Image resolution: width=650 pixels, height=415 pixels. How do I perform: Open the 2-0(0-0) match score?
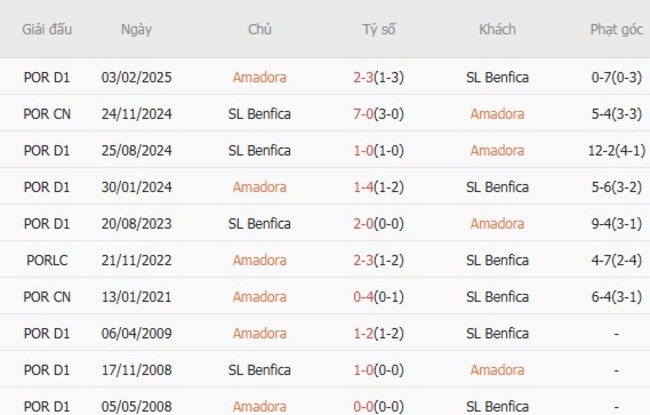tap(379, 224)
